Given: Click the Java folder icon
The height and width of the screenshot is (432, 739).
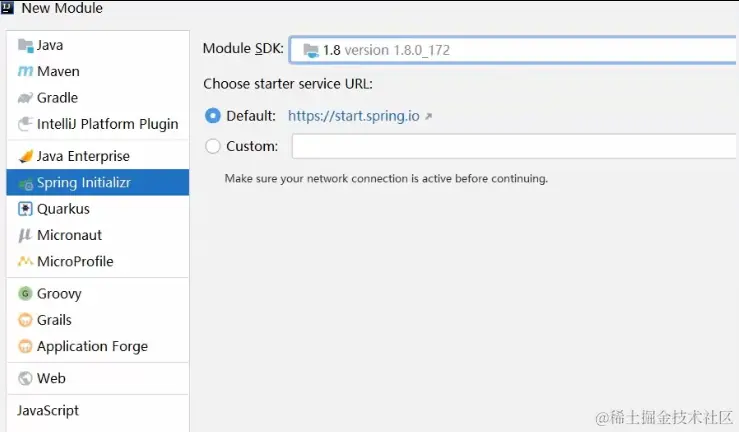Looking at the screenshot, I should point(26,46).
